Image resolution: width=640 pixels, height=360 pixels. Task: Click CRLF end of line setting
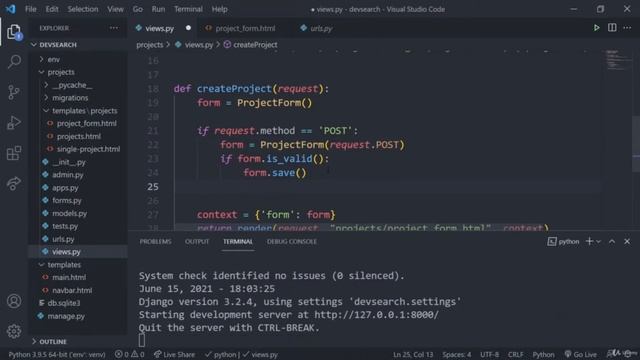coord(516,354)
